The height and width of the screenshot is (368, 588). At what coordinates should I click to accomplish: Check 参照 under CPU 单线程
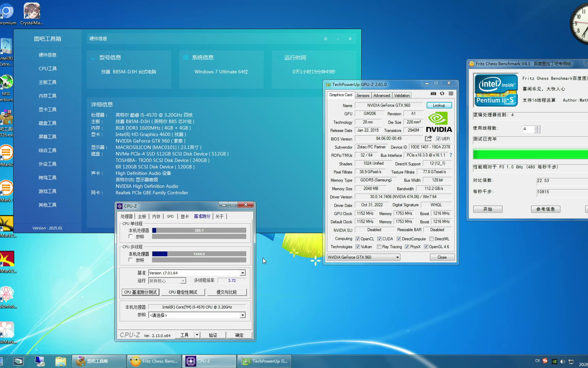coord(131,236)
